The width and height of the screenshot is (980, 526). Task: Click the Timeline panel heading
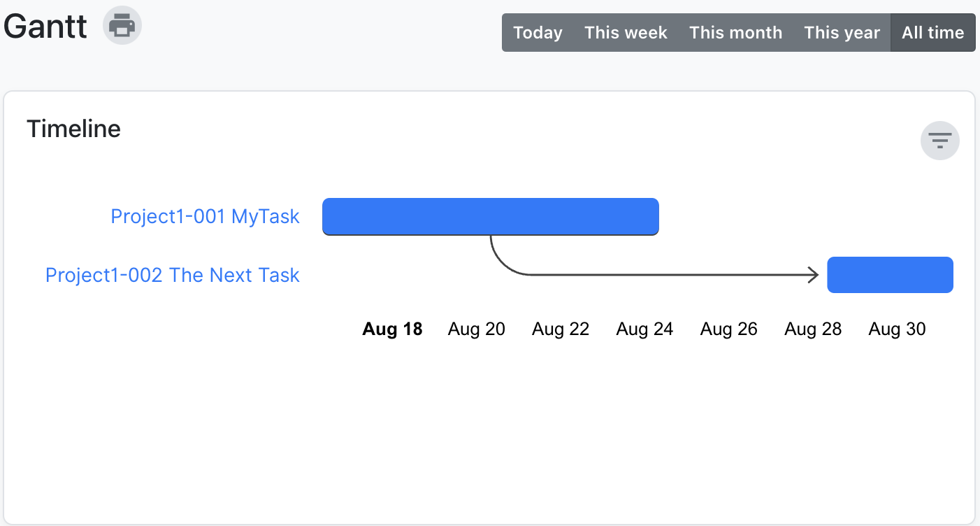click(x=73, y=129)
